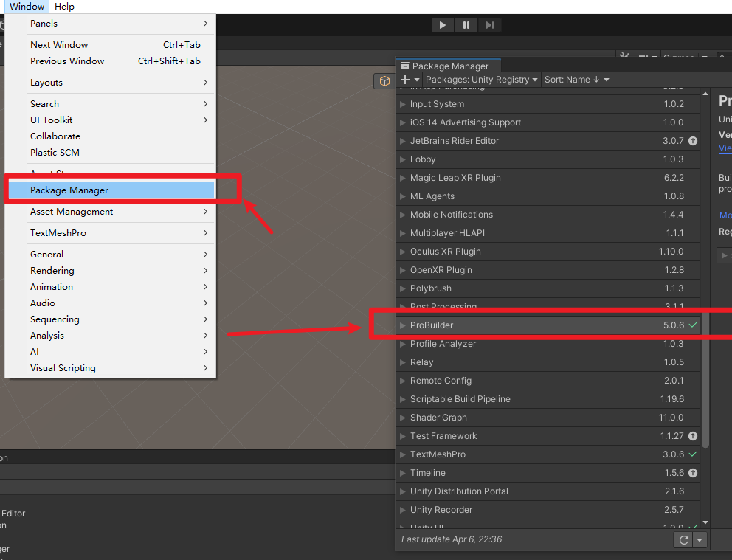The image size is (732, 560).
Task: Expand the Magic Leap XR Plugin entry
Action: click(402, 178)
